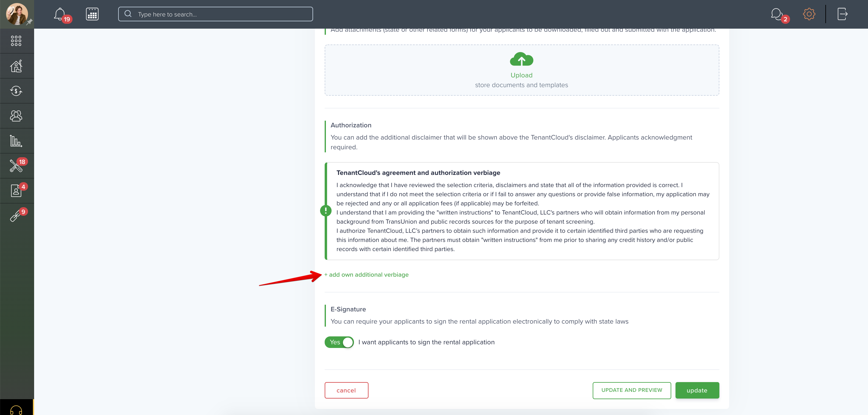This screenshot has width=868, height=415.
Task: Toggle the applicant e-signature Yes switch
Action: pos(339,342)
